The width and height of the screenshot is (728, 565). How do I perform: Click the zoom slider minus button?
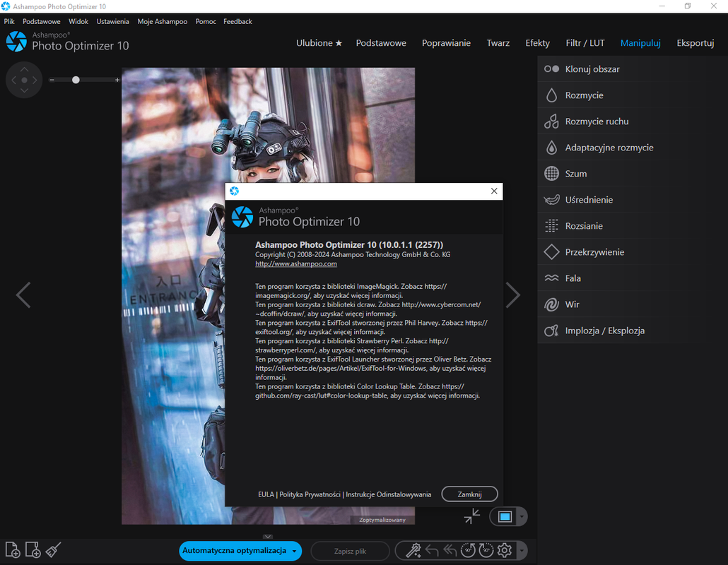52,80
